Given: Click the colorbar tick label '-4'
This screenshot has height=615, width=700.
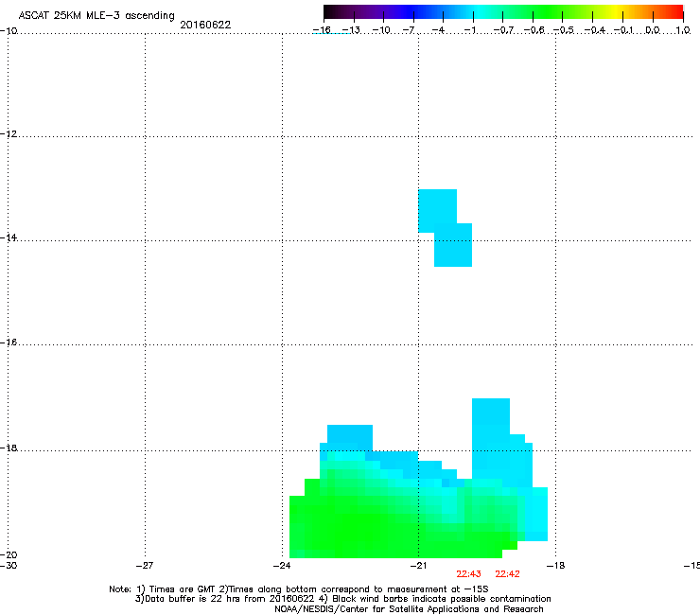Looking at the screenshot, I should [438, 30].
